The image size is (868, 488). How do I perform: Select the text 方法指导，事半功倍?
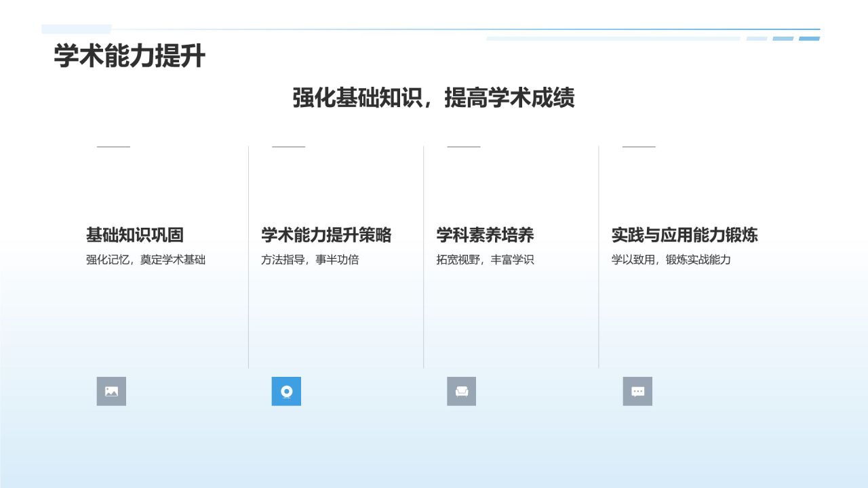pos(310,260)
